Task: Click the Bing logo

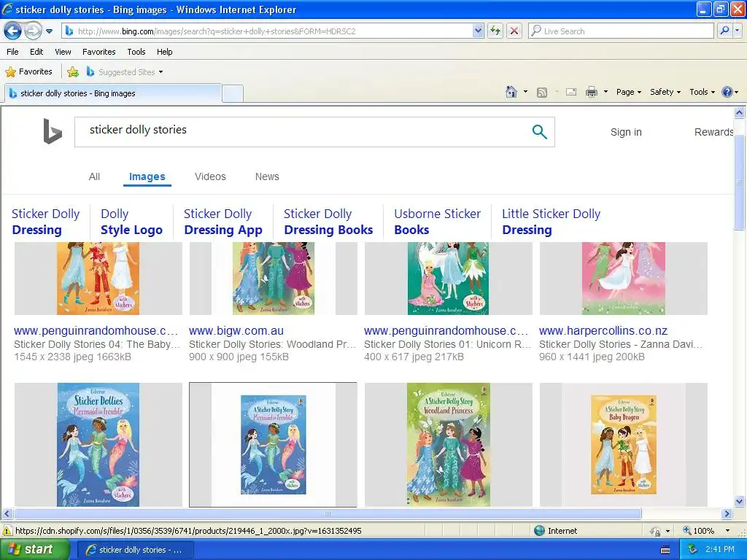Action: pyautogui.click(x=52, y=131)
